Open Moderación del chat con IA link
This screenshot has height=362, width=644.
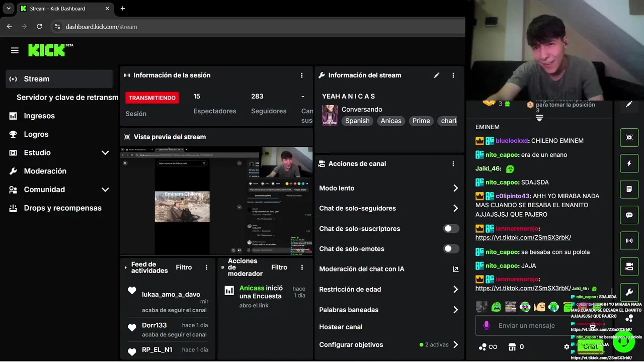(456, 269)
